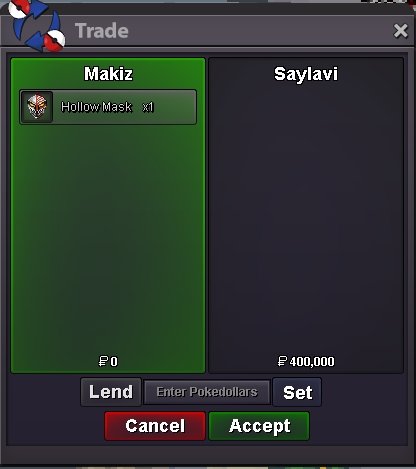The width and height of the screenshot is (416, 469).
Task: Click the Trade window title text
Action: 102,31
